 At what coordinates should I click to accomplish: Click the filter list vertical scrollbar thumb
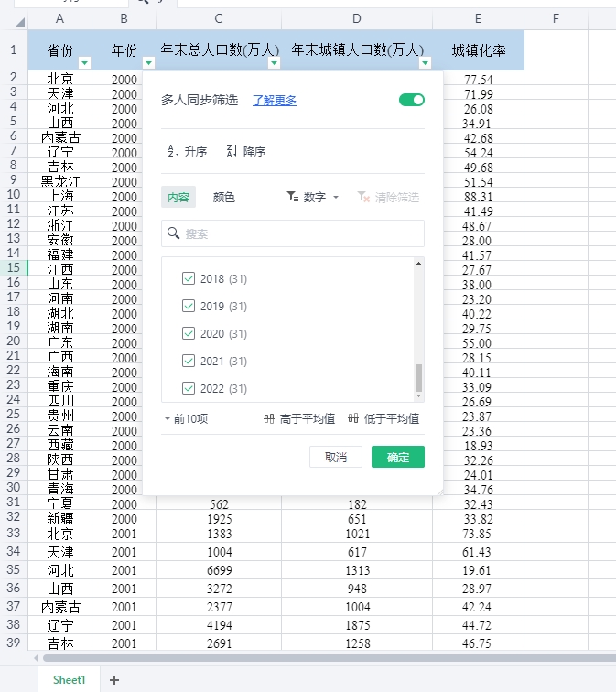pos(419,378)
